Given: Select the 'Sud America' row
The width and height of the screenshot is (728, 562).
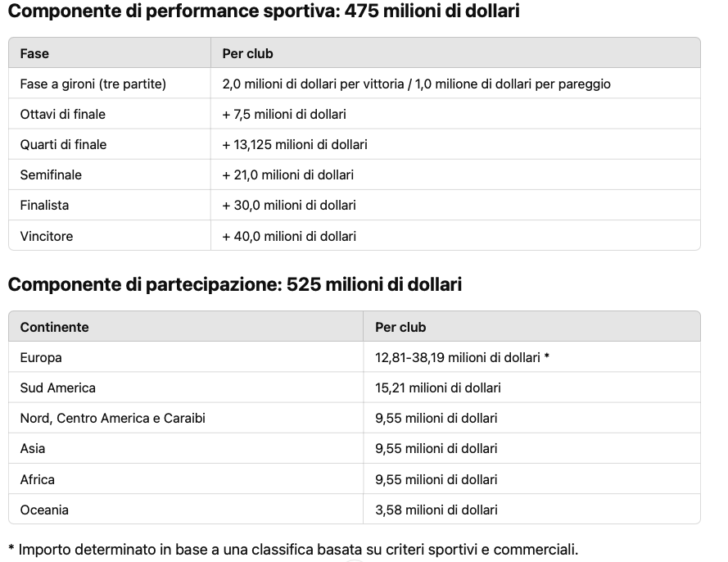Looking at the screenshot, I should tap(355, 388).
